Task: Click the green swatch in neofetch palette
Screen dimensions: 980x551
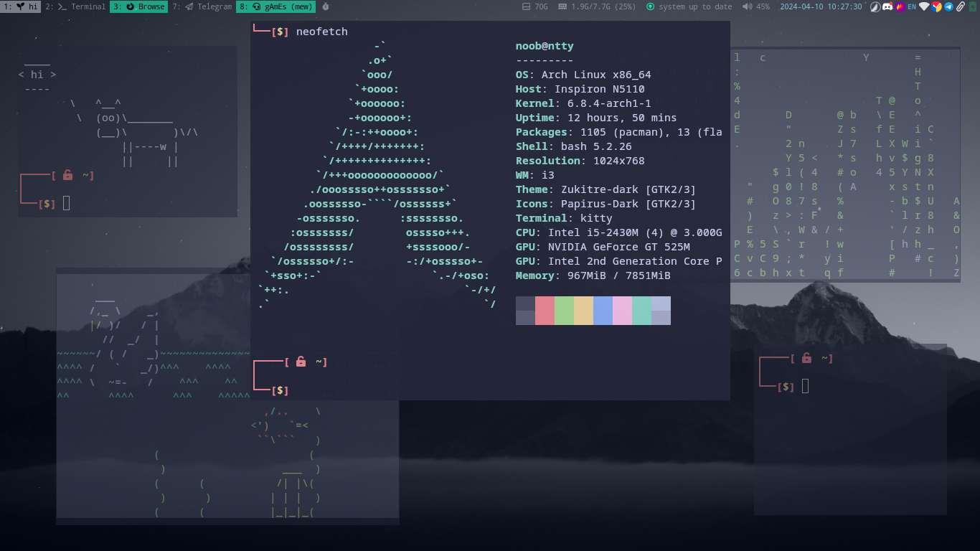Action: pos(564,311)
